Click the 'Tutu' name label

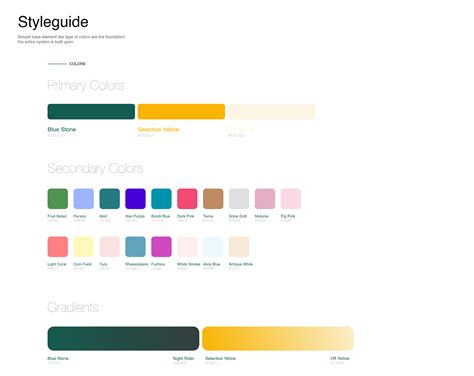103,264
